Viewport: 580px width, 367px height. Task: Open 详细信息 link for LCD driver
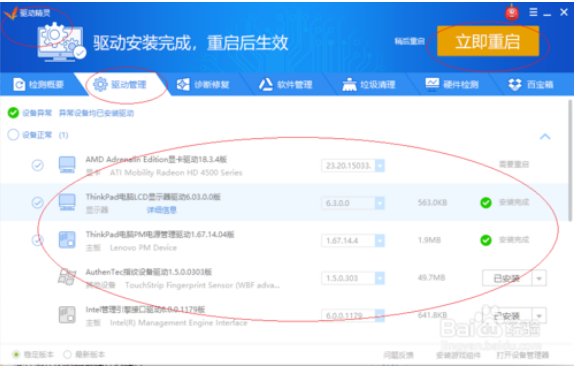tap(162, 210)
